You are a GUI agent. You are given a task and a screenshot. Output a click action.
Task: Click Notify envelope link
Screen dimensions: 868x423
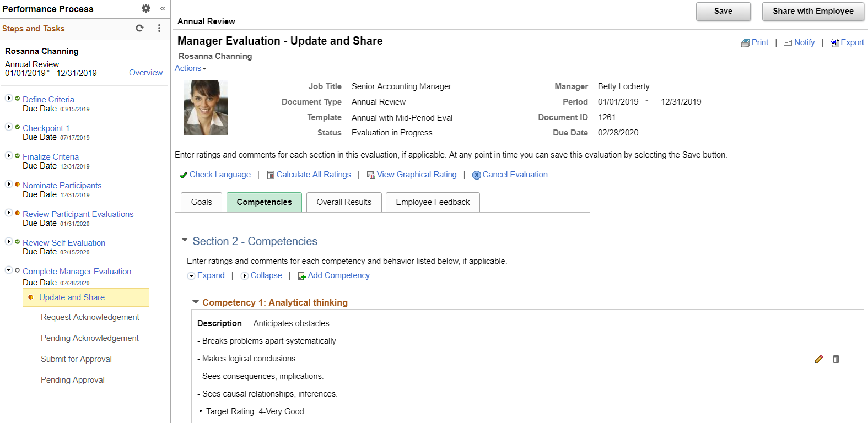(x=799, y=42)
